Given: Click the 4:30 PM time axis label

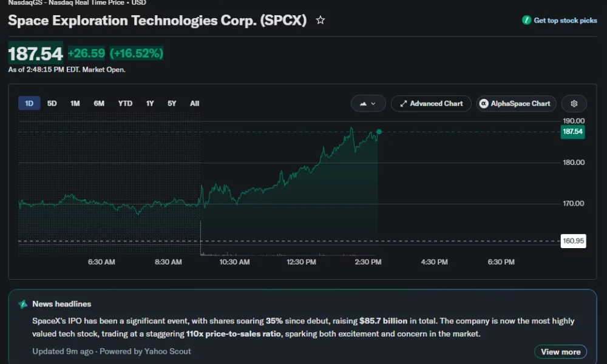Looking at the screenshot, I should tap(435, 262).
